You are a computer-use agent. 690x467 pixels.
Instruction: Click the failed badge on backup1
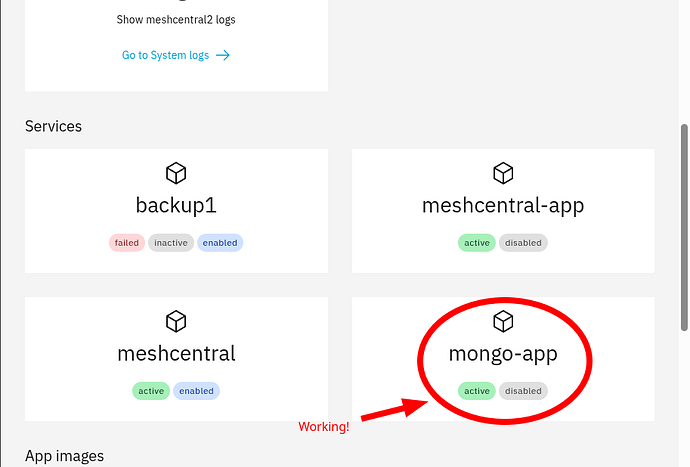pyautogui.click(x=126, y=243)
